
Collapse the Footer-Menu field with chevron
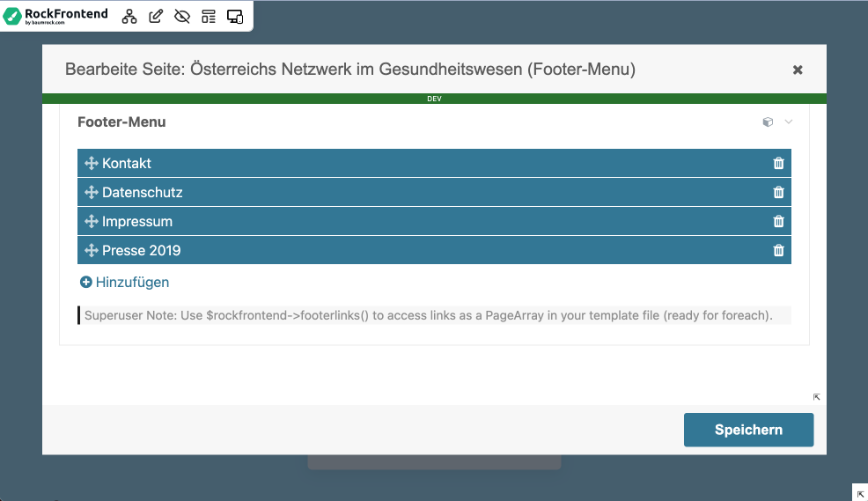(x=789, y=122)
